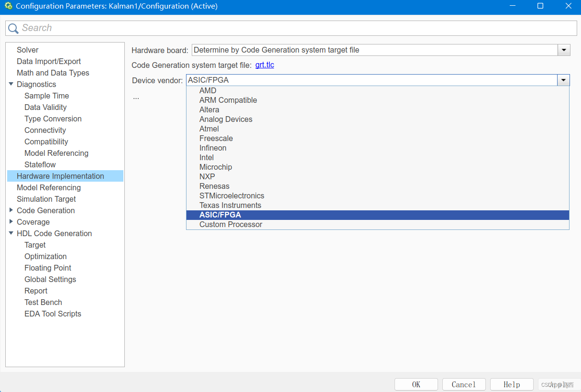Image resolution: width=581 pixels, height=392 pixels.
Task: Select Compatibility in the tree
Action: click(46, 142)
